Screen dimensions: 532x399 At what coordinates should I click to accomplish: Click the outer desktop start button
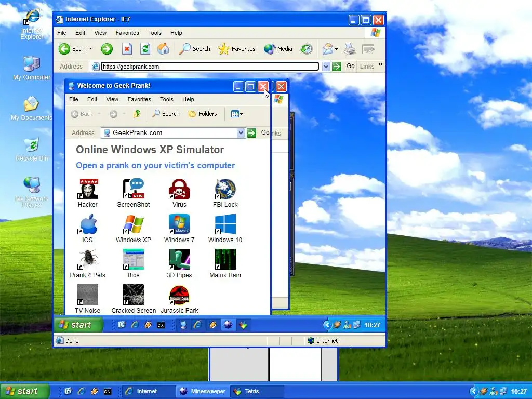[x=24, y=392]
